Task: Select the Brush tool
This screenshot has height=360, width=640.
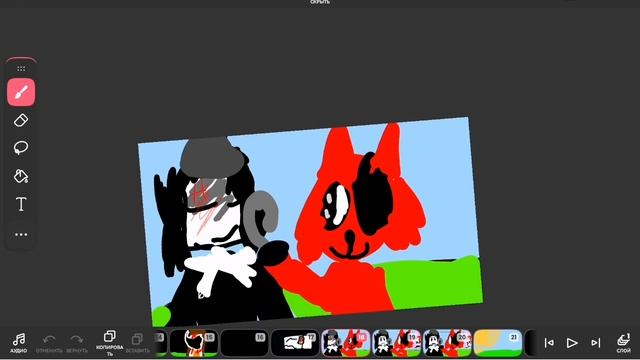Action: click(x=21, y=92)
